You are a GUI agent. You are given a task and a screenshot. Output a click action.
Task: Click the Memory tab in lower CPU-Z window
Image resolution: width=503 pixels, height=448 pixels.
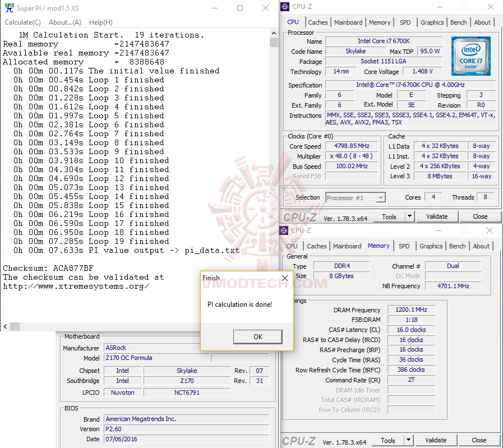pos(379,246)
